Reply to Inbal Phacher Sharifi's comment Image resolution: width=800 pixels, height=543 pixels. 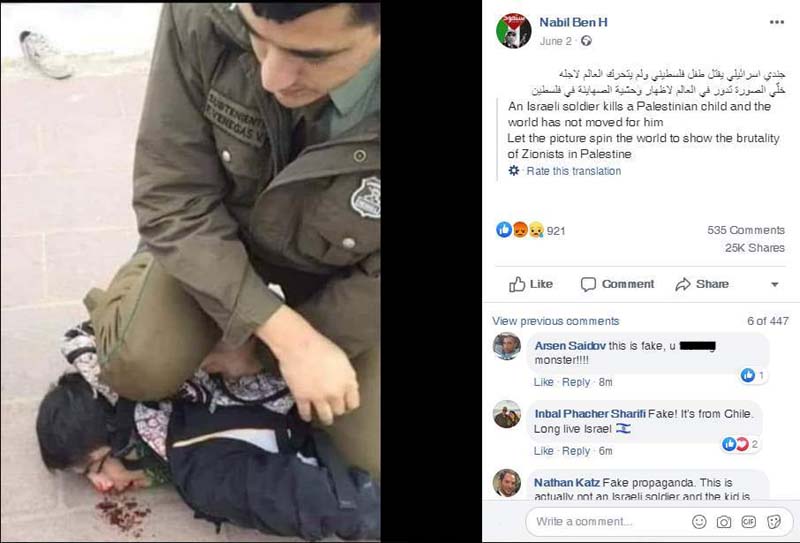576,451
